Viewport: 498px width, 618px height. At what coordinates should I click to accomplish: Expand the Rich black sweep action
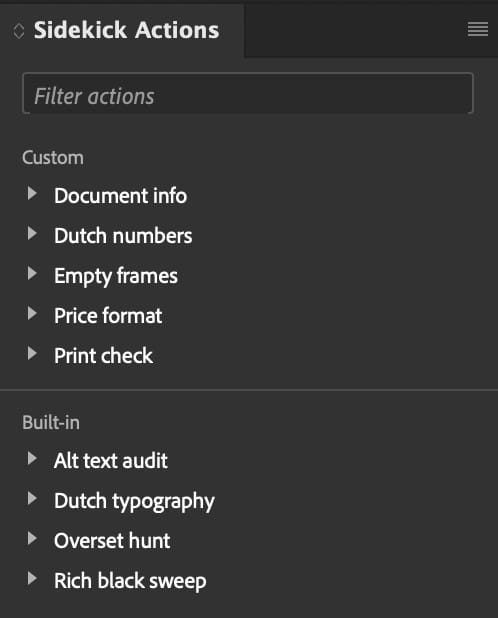32,578
